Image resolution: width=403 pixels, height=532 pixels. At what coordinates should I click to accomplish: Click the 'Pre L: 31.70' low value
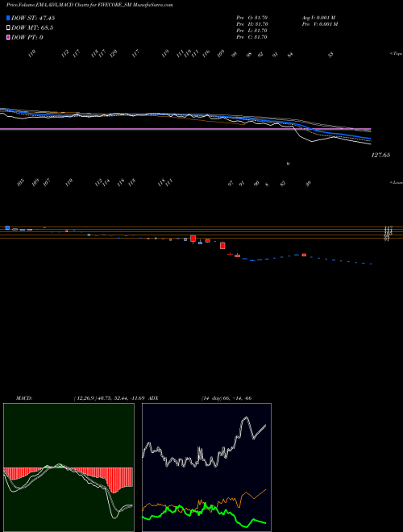click(x=252, y=31)
